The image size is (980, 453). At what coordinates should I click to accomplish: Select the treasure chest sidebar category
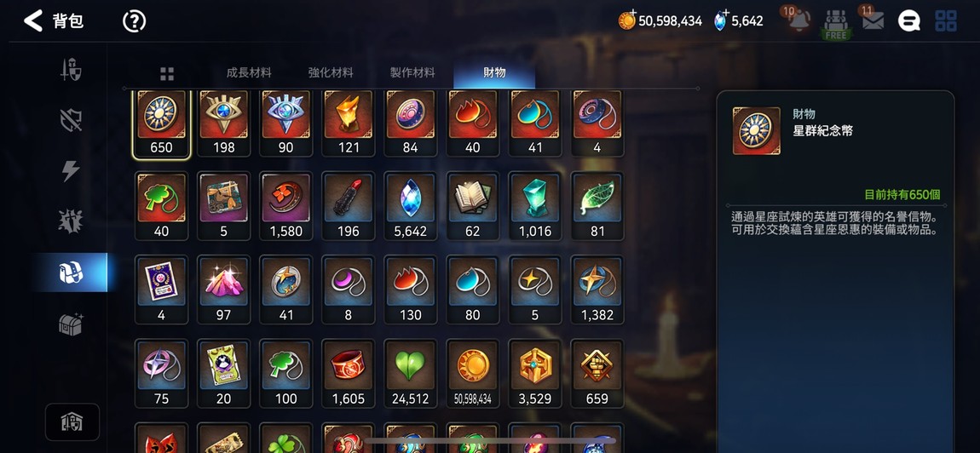tap(71, 324)
